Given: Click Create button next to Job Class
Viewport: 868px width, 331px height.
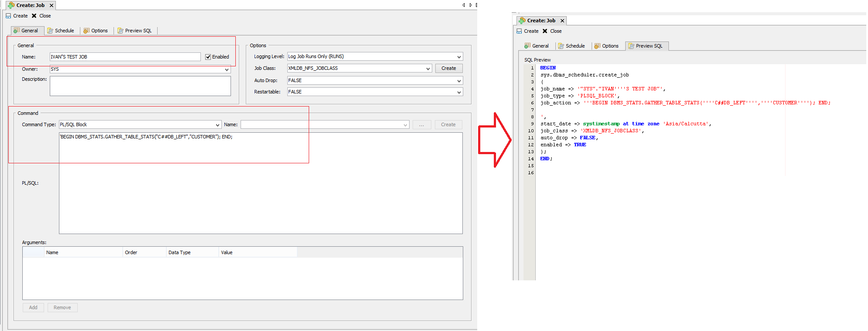Looking at the screenshot, I should [x=449, y=68].
